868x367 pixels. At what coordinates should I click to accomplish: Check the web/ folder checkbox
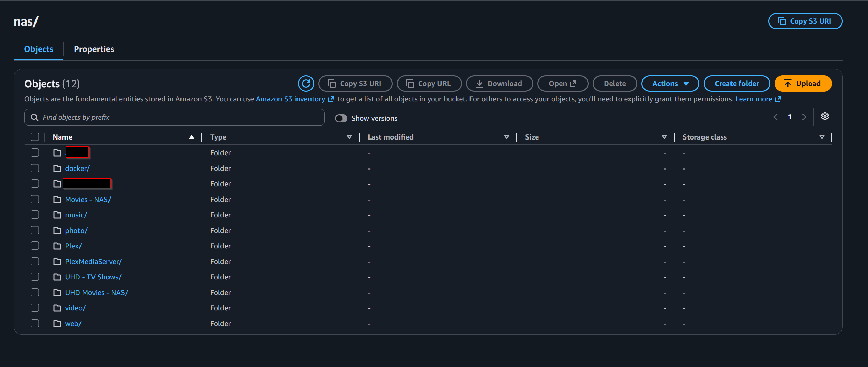click(35, 323)
